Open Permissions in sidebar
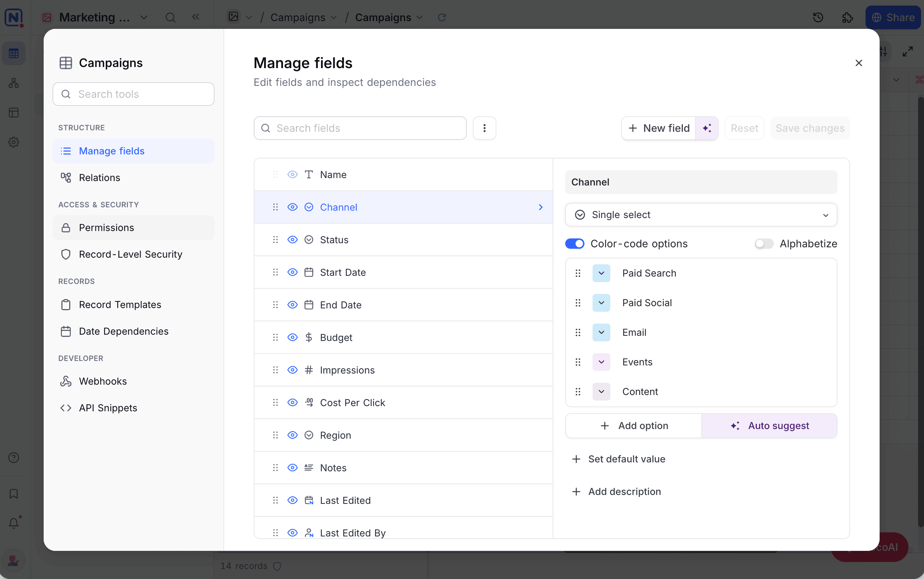Screen dimensions: 924x579 point(133,227)
